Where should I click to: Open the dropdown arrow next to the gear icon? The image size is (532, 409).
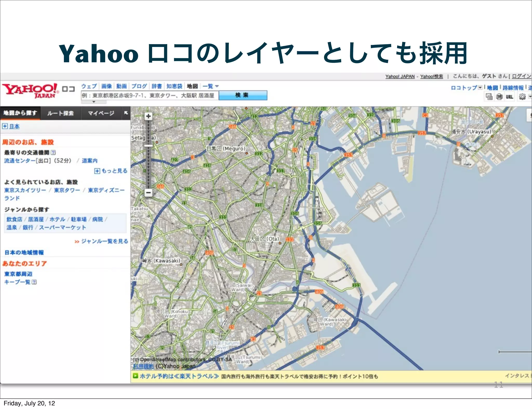click(x=530, y=97)
